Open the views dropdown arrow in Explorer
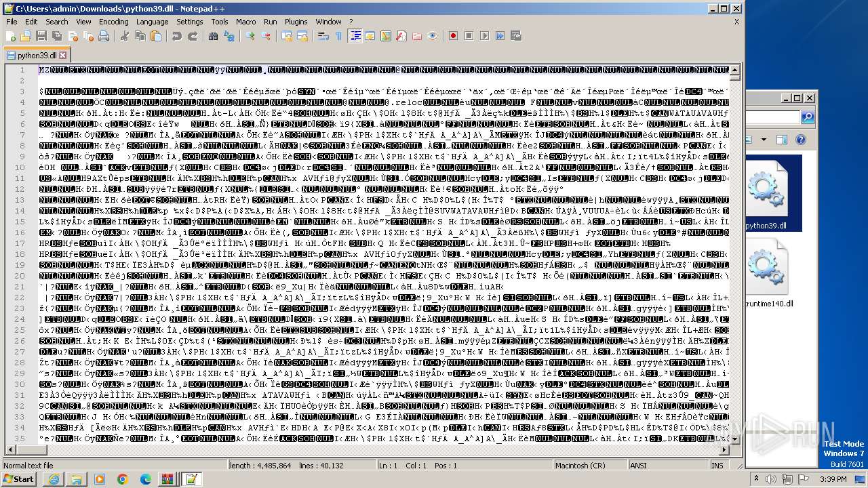Image resolution: width=868 pixels, height=488 pixels. 764,140
